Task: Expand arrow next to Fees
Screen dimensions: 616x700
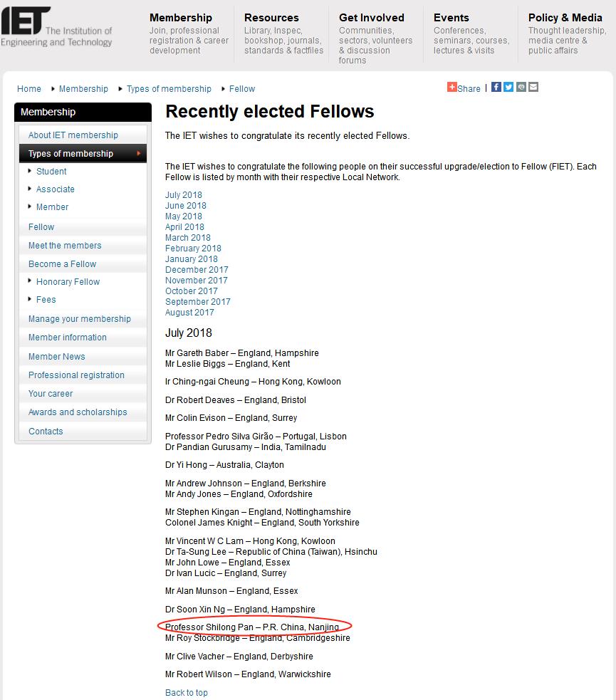Action: pos(30,298)
